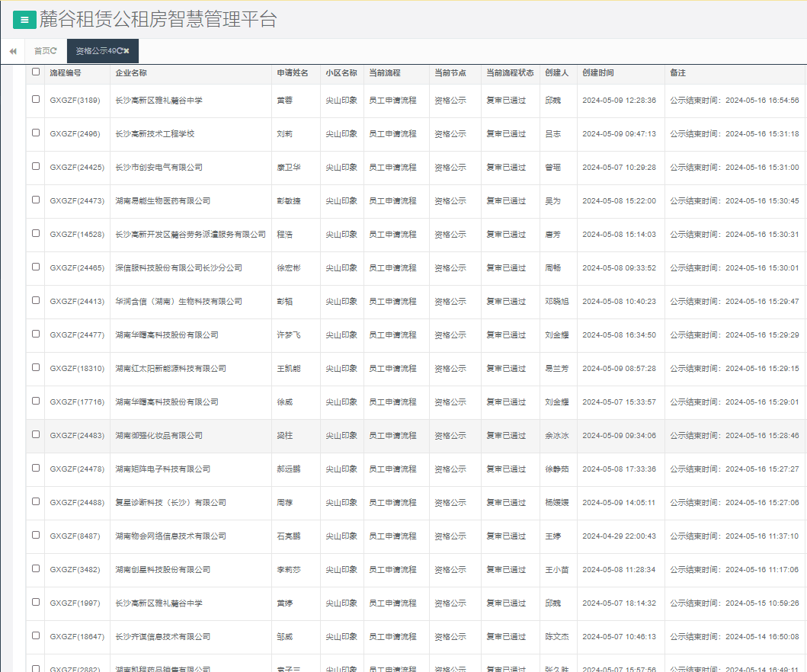Click the 备注 column header
The width and height of the screenshot is (807, 672).
click(677, 73)
